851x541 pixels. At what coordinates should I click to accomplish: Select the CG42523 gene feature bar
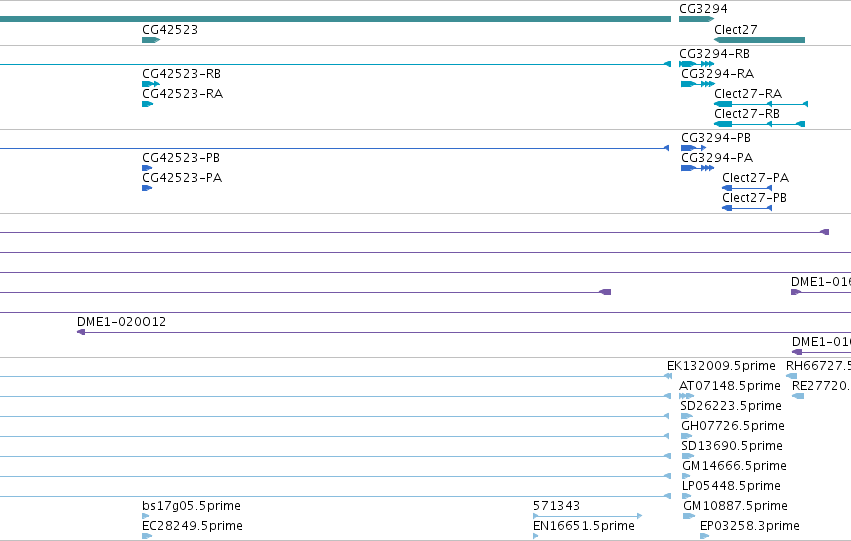pyautogui.click(x=151, y=40)
